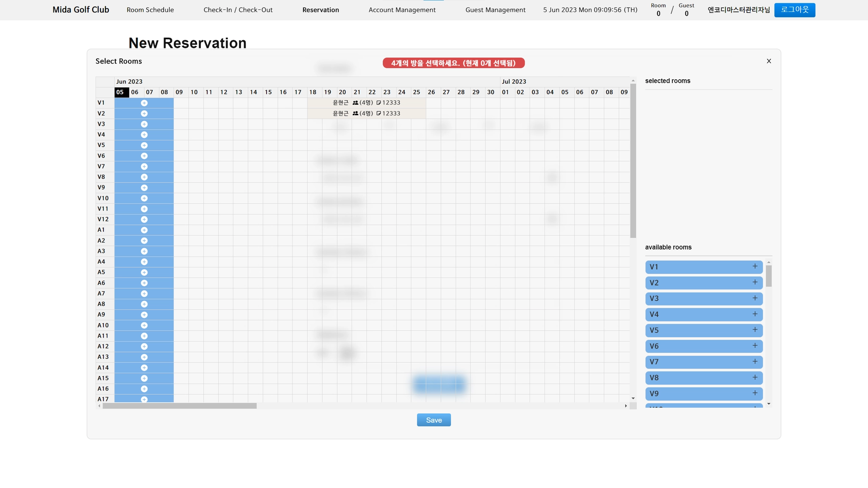Click the Mida Golf Club logo

[81, 10]
